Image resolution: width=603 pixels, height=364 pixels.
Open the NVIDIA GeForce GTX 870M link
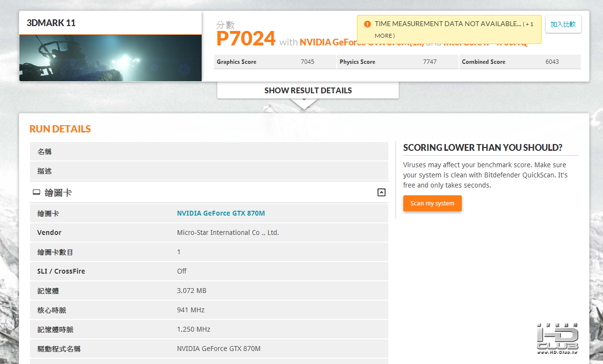pos(221,213)
